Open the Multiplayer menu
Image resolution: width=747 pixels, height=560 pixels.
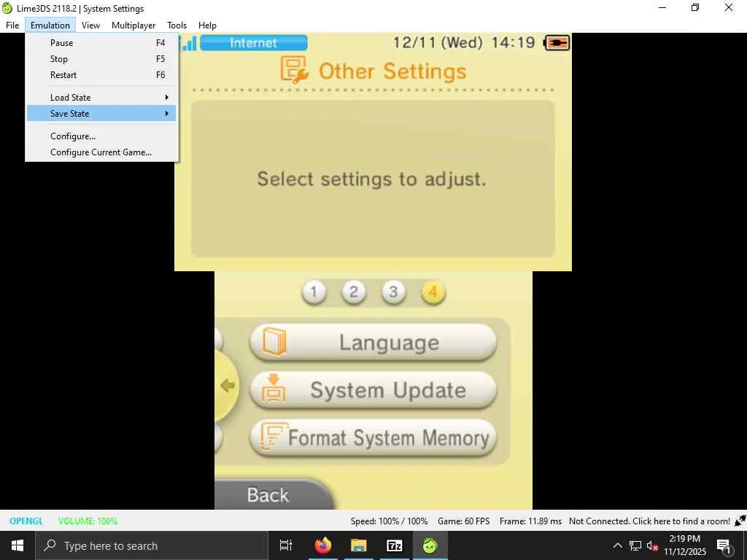pos(133,26)
